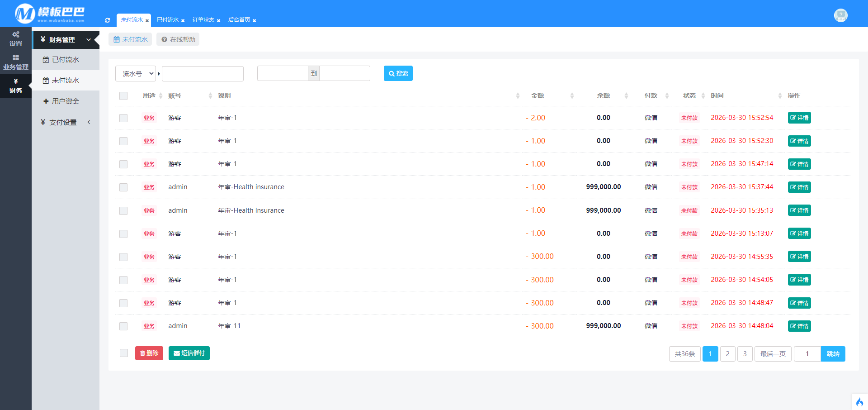
Task: Open 用户资金 in the side menu
Action: point(65,101)
